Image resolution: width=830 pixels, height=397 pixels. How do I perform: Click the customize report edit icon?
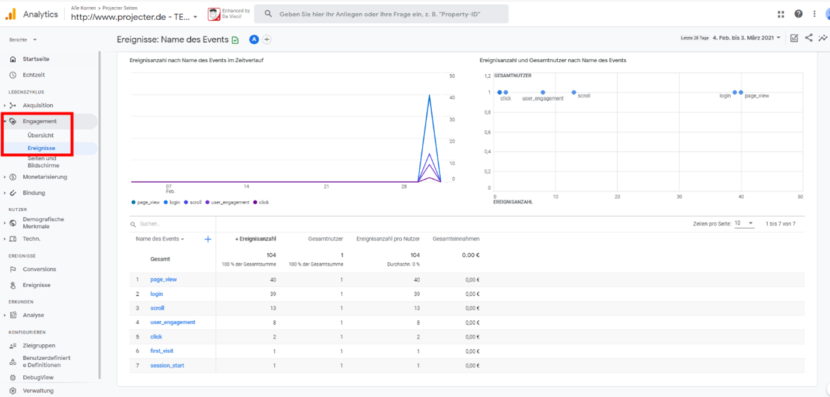coord(794,38)
